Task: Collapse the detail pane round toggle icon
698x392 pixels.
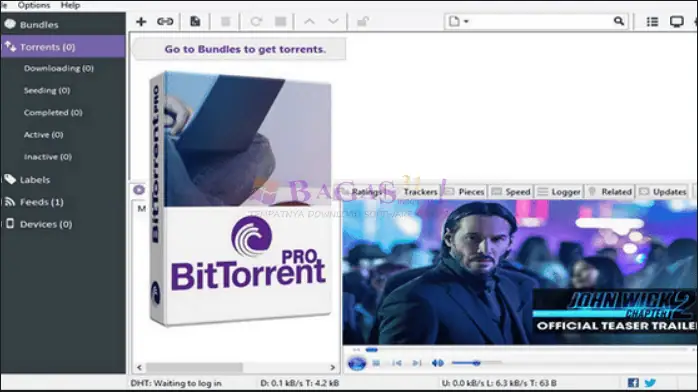Action: (139, 190)
